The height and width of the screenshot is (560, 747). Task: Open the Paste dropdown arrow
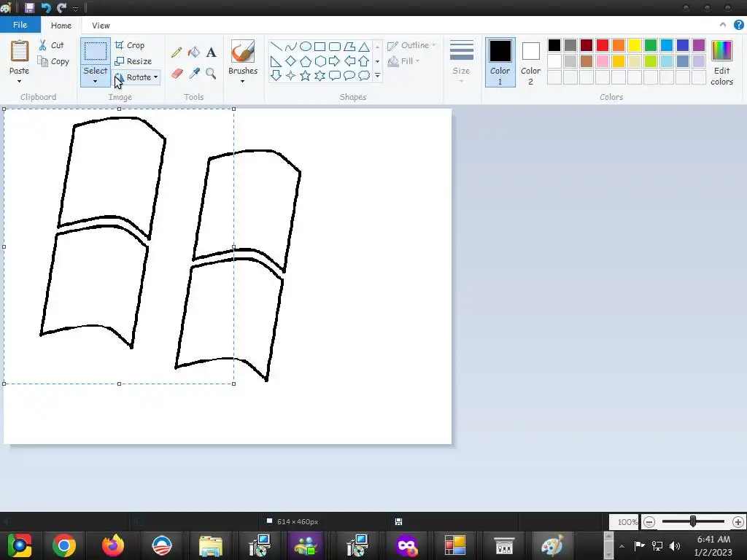point(20,82)
